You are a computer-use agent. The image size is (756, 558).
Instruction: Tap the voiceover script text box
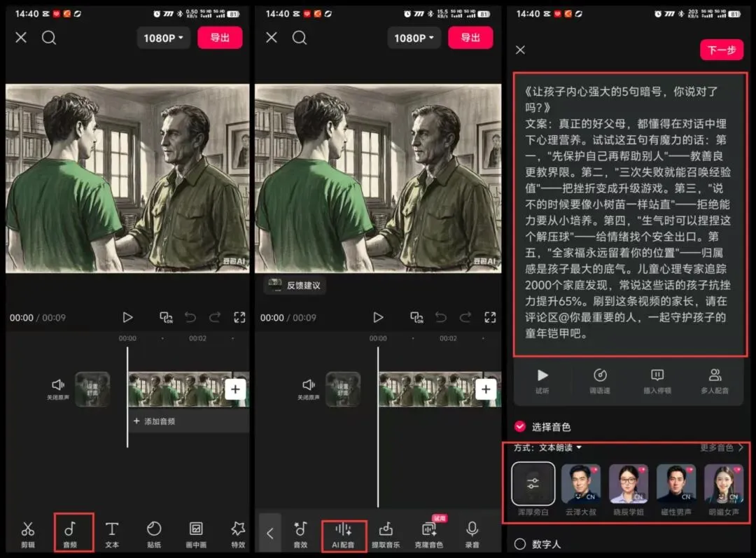[x=630, y=214]
